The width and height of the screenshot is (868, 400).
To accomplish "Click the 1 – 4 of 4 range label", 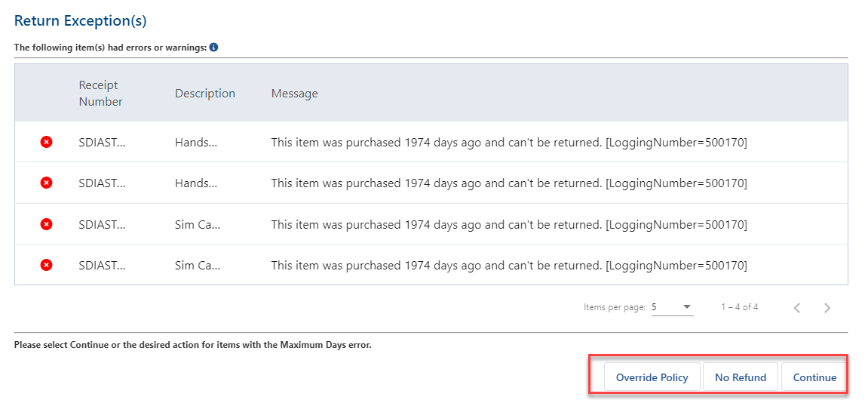I will [x=740, y=307].
